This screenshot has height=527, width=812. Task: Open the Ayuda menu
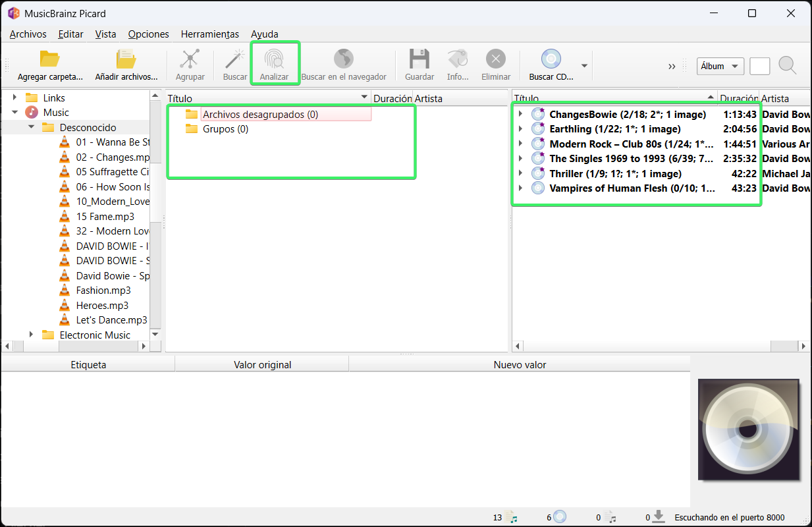264,34
